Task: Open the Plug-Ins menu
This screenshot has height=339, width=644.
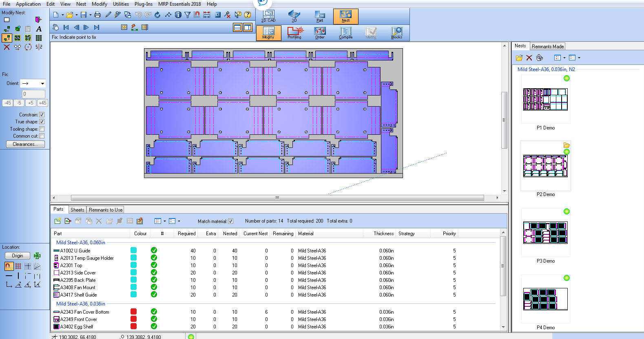Action: point(143,4)
